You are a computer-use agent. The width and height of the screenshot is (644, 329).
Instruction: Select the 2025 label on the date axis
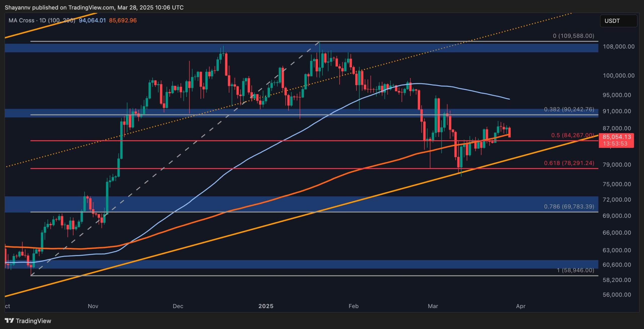[x=266, y=306]
